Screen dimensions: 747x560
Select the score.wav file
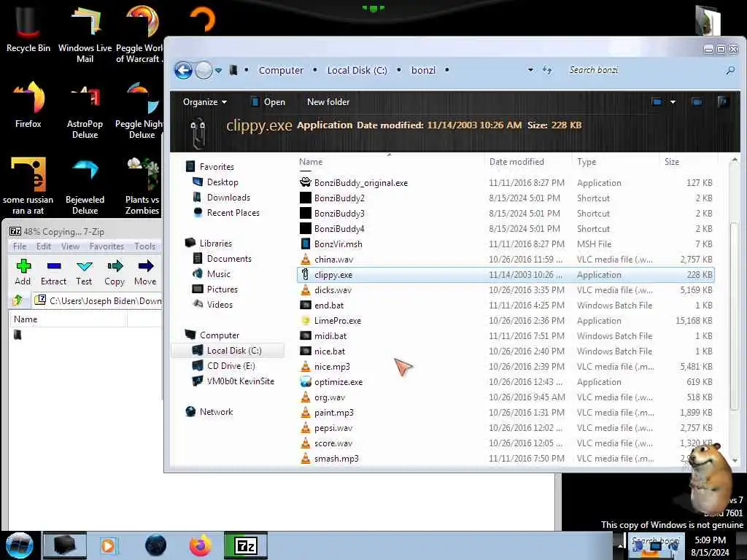[x=506, y=443]
